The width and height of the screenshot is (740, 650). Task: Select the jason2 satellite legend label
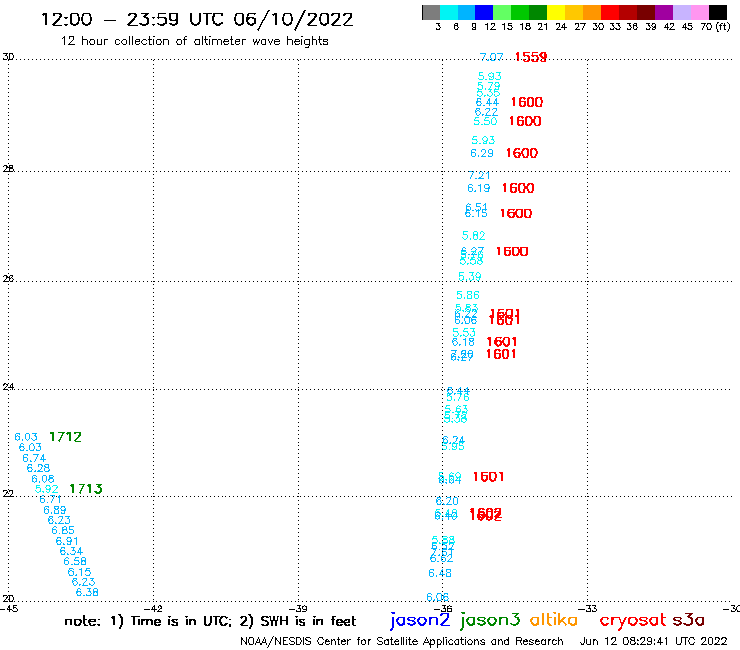(x=420, y=620)
